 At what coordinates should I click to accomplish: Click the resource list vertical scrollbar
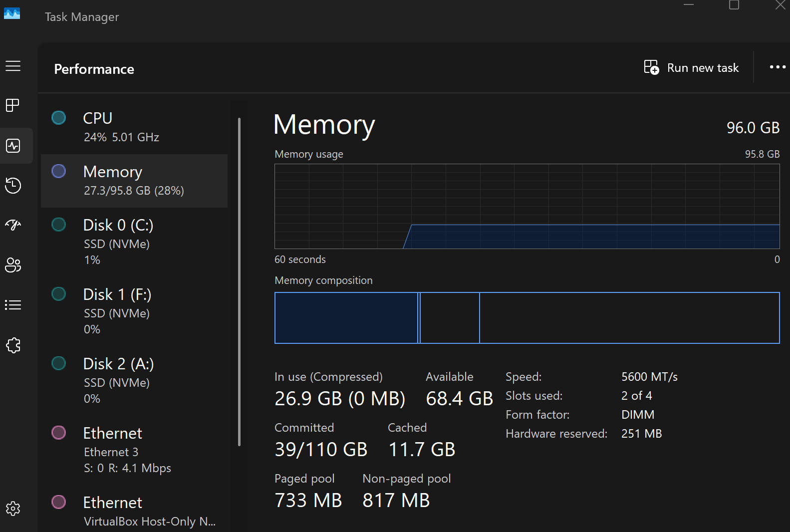[x=240, y=282]
